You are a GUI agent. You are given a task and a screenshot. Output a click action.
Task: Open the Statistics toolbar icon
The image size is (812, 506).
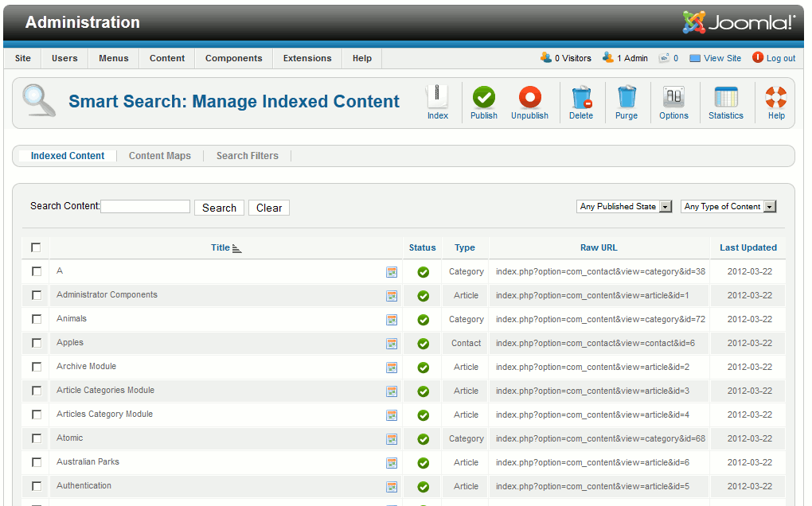click(725, 98)
